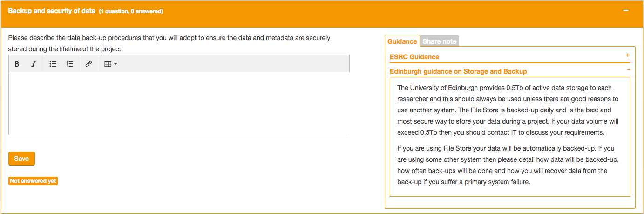
Task: Toggle bold formatting in the editor
Action: click(17, 64)
